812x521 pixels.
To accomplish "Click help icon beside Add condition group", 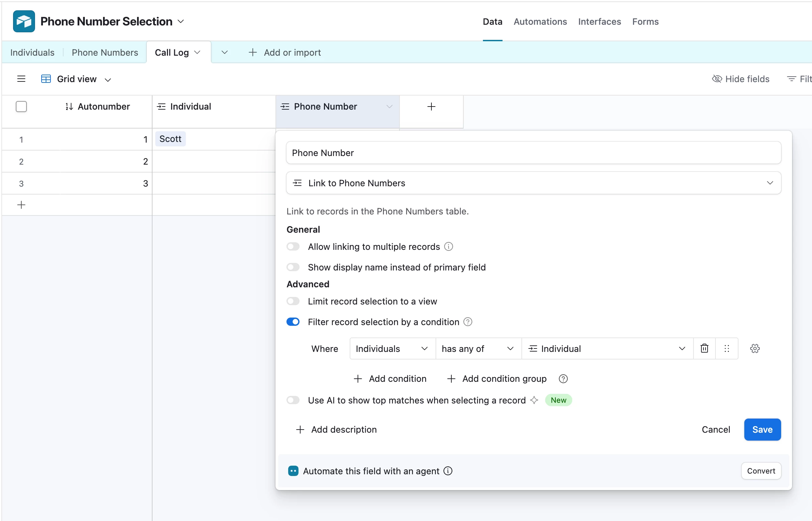I will click(x=563, y=379).
